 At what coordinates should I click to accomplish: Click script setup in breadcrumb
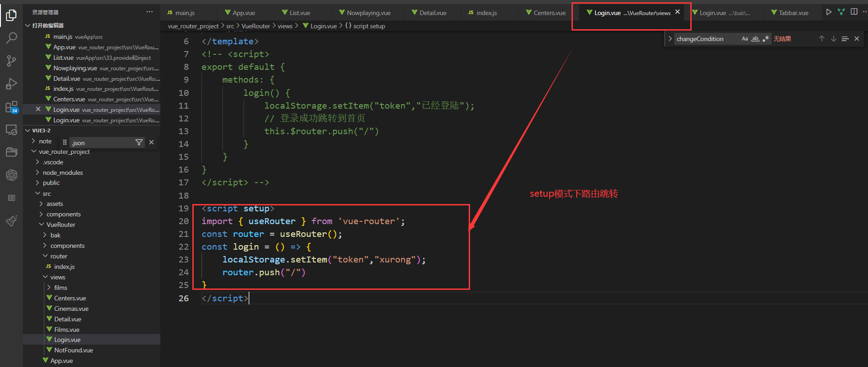[x=369, y=26]
